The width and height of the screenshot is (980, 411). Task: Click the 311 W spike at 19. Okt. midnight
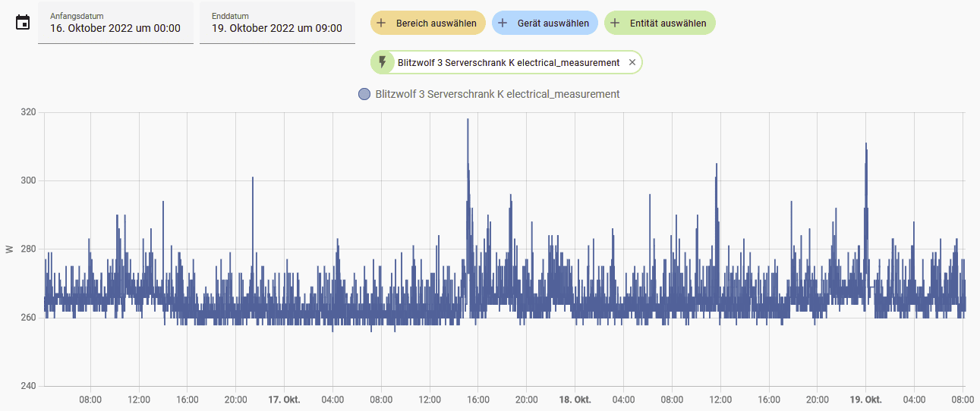click(865, 143)
